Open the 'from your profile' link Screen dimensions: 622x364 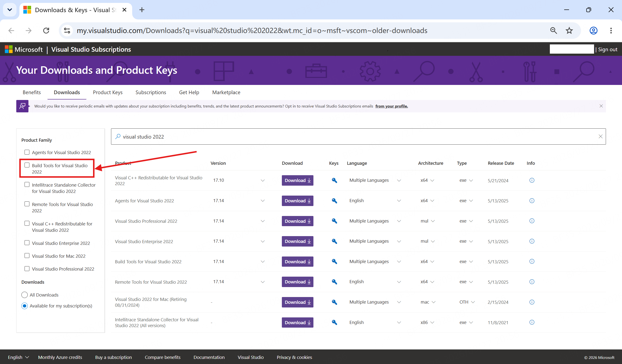click(x=391, y=106)
